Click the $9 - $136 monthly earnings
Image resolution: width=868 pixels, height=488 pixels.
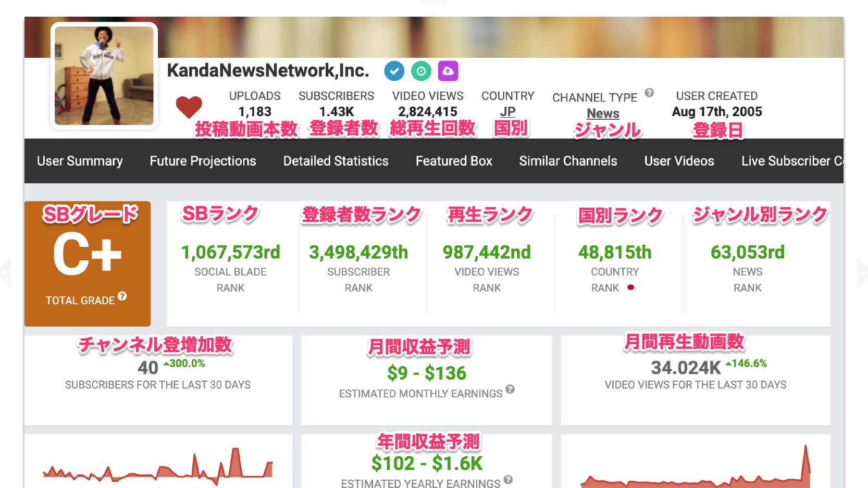427,373
